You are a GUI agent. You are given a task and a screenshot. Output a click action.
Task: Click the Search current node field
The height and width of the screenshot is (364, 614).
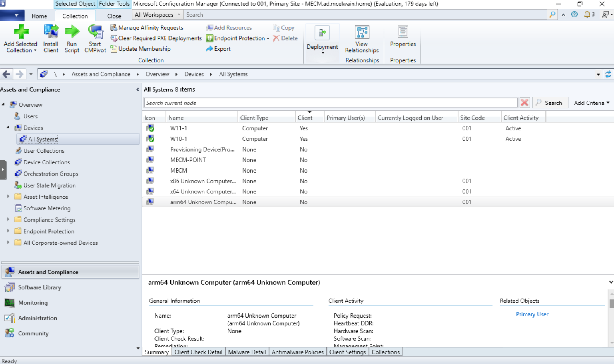coord(330,103)
